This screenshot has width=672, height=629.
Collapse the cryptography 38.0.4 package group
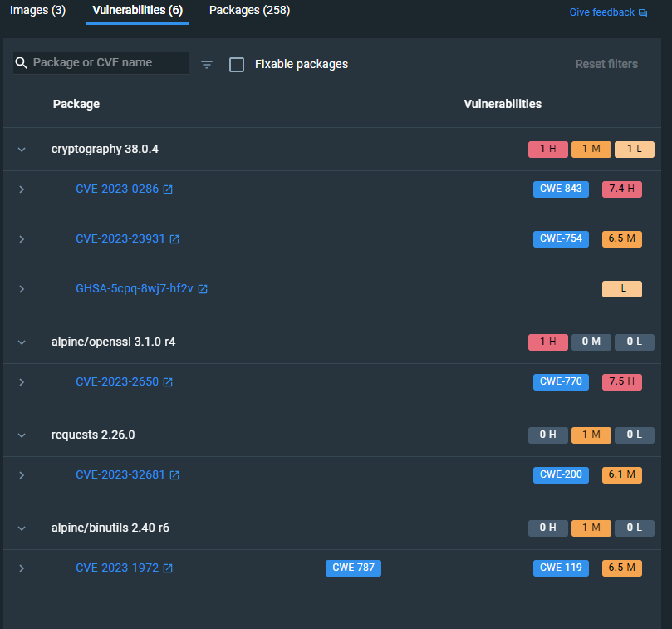22,149
